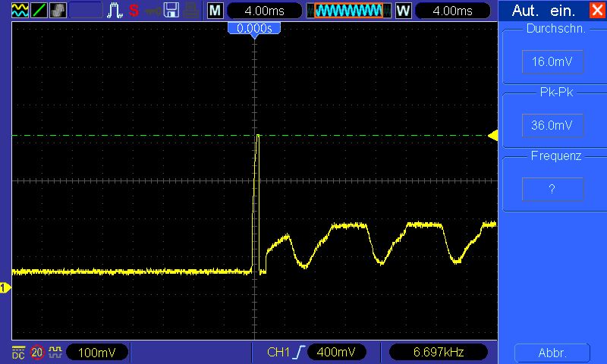607x364 pixels.
Task: Click the window timebase 4.00ms value
Action: (452, 11)
